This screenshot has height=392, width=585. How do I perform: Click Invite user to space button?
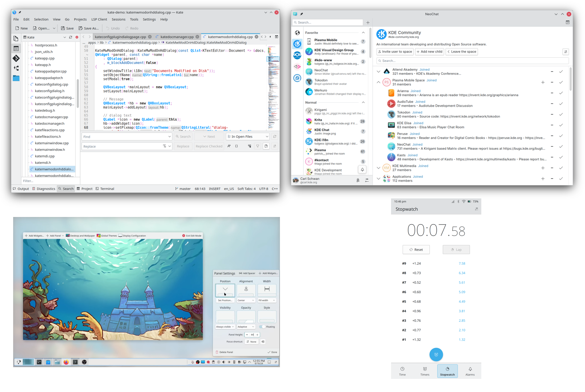pyautogui.click(x=395, y=52)
